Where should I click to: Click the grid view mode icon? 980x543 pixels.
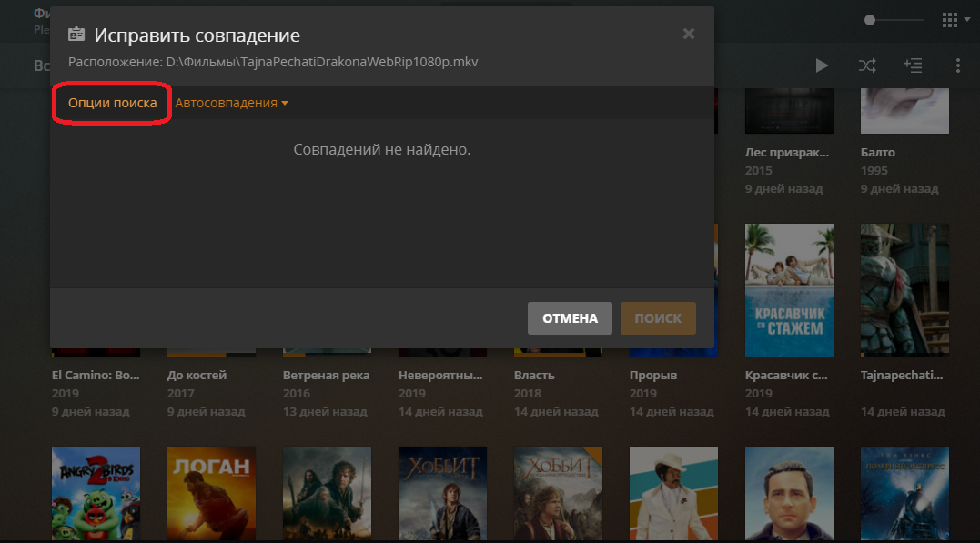949,19
